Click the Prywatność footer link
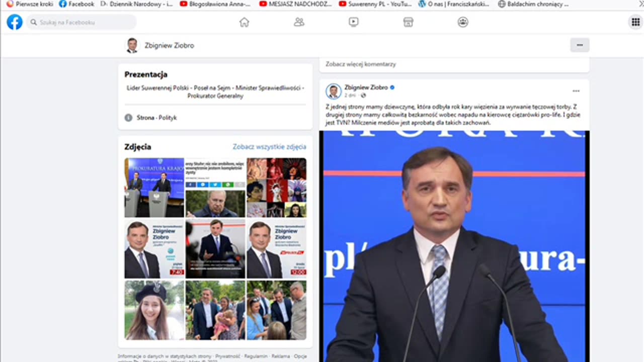This screenshot has height=362, width=644. [x=228, y=356]
